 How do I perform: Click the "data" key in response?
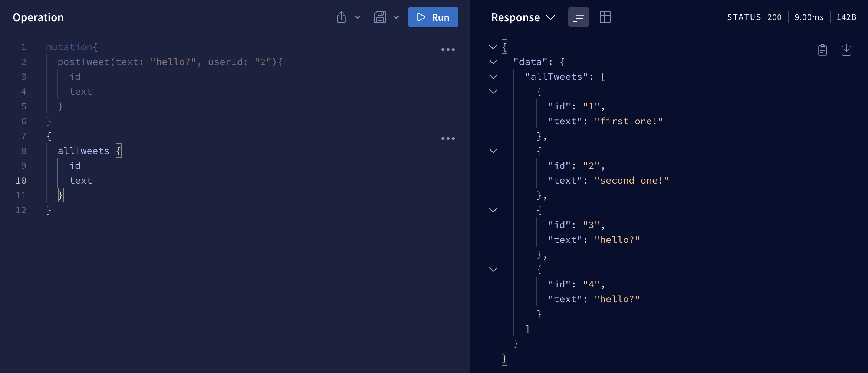click(x=530, y=62)
